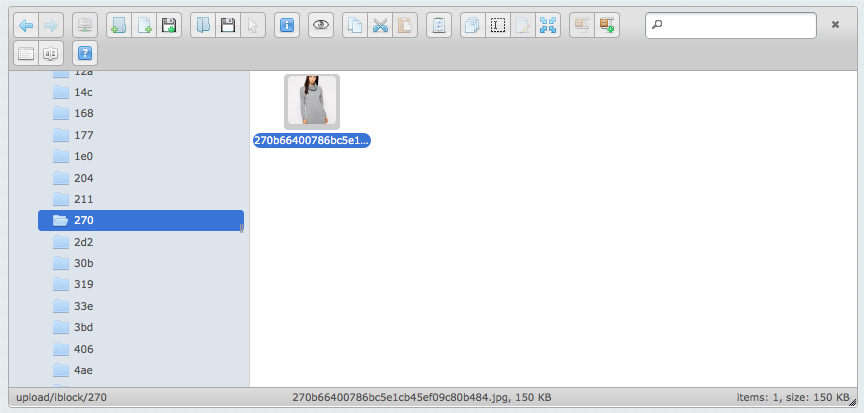Click the cut (scissors) icon
This screenshot has width=864, height=413.
(x=380, y=25)
